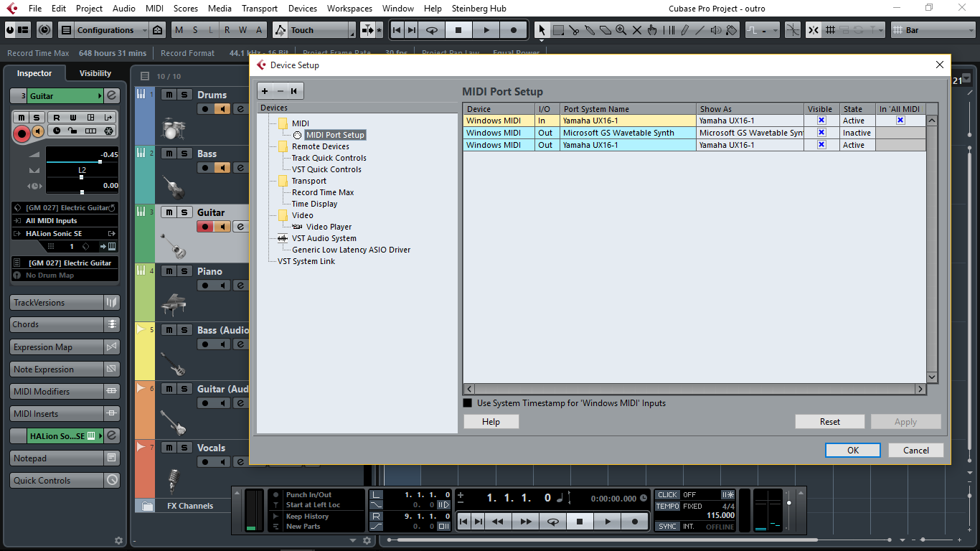Toggle Visible checkbox for Yamaha UX16-1 input

pos(821,121)
